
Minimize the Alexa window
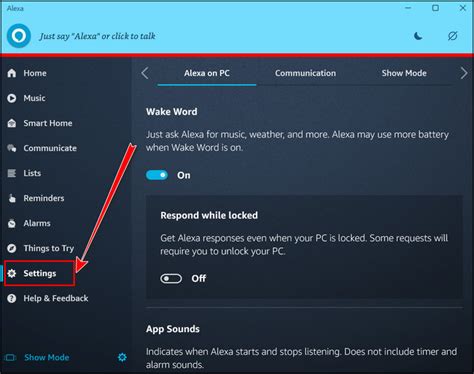point(408,8)
